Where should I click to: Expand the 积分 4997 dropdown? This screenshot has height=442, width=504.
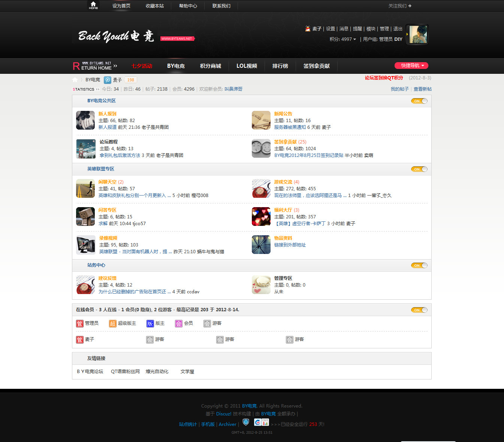343,39
